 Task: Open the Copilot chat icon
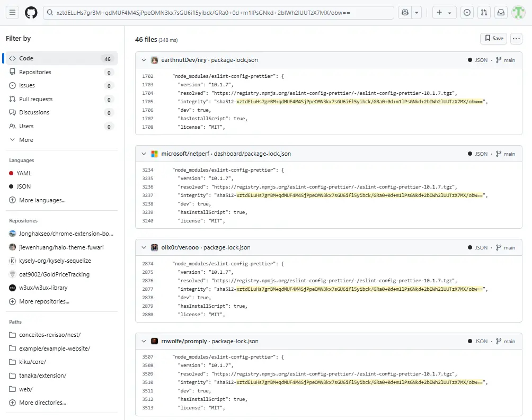coord(405,12)
